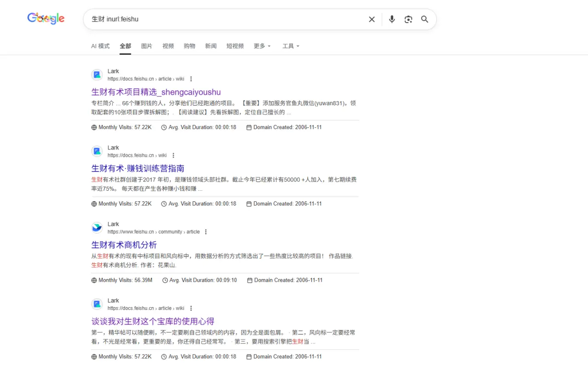
Task: Switch to the AI 模式 tab
Action: [100, 46]
